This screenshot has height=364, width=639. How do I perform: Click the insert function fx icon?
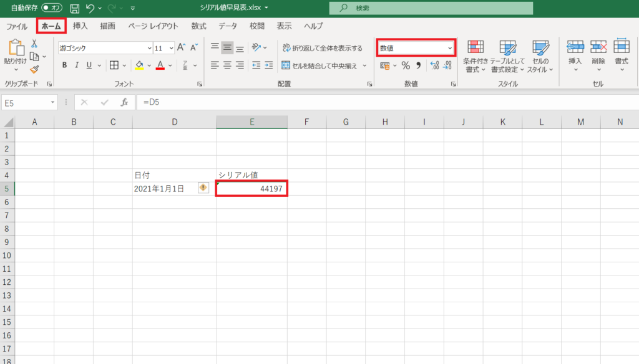pyautogui.click(x=124, y=103)
